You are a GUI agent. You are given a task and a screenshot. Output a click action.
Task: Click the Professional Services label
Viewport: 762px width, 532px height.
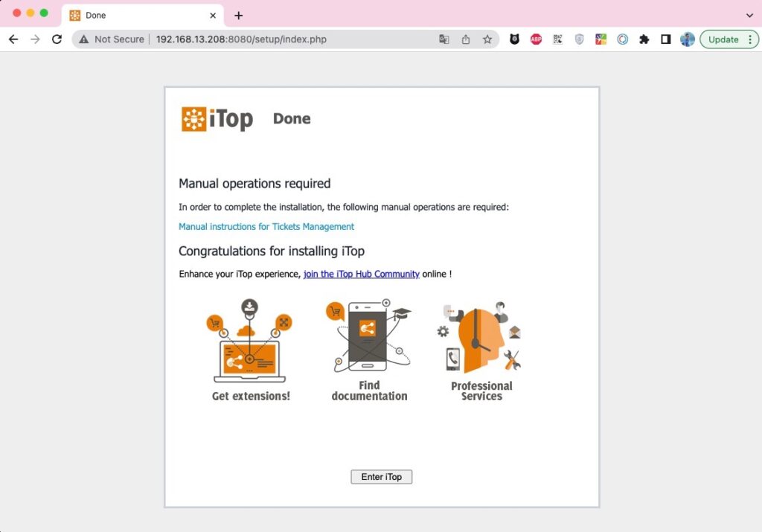(x=481, y=391)
